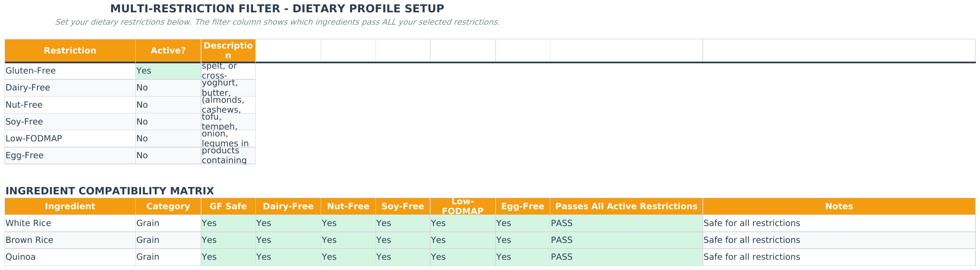The height and width of the screenshot is (270, 980).
Task: Select the Brown Rice ingredient cell
Action: coord(70,240)
